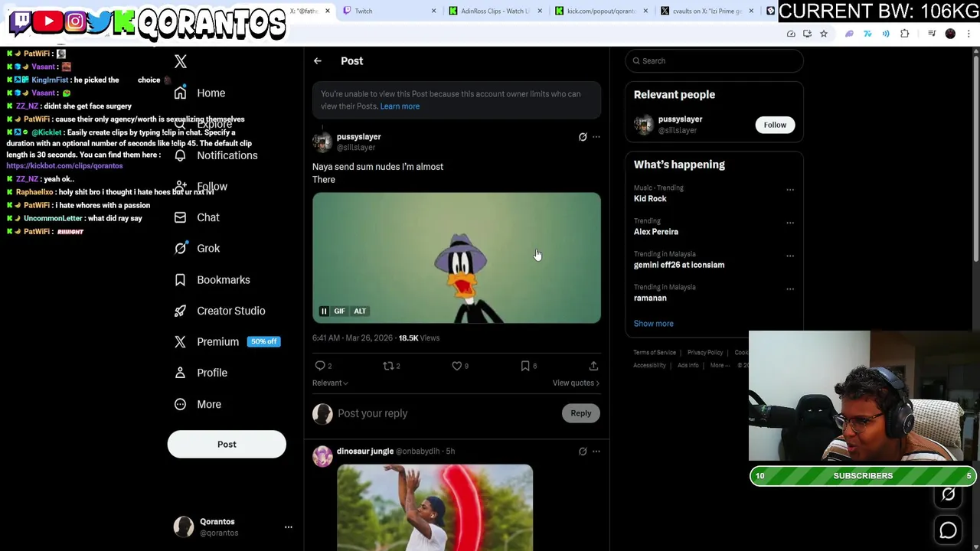The width and height of the screenshot is (980, 551).
Task: Go back with the arrow icon
Action: point(317,60)
